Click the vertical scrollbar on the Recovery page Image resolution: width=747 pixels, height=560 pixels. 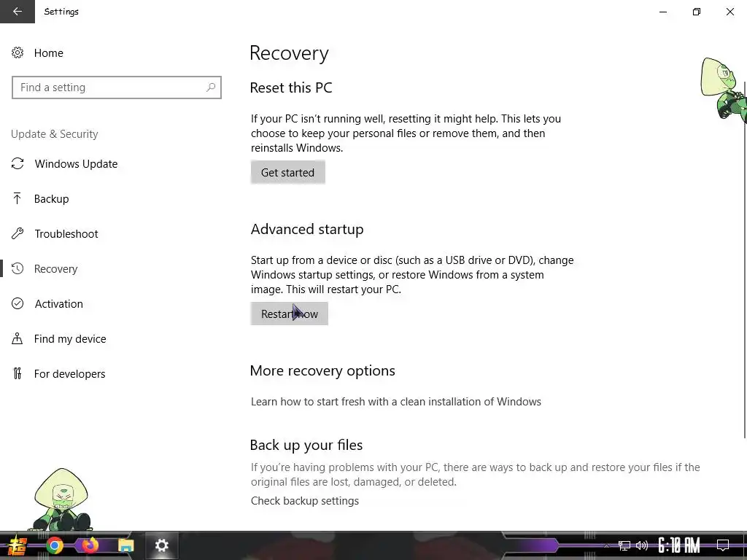click(745, 260)
